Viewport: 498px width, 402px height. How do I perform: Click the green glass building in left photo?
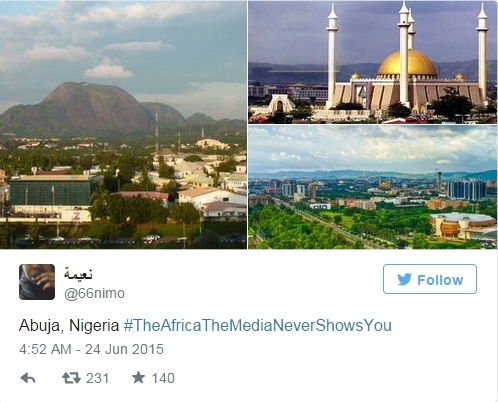[50, 191]
